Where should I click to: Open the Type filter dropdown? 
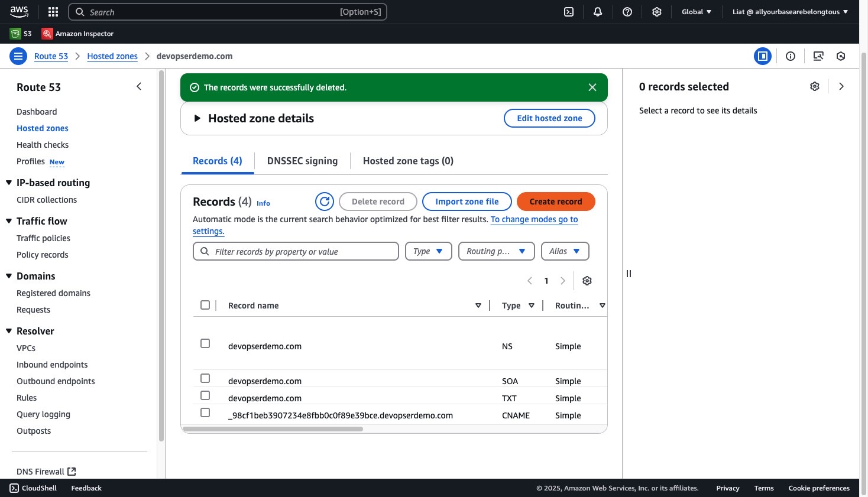[x=429, y=251]
